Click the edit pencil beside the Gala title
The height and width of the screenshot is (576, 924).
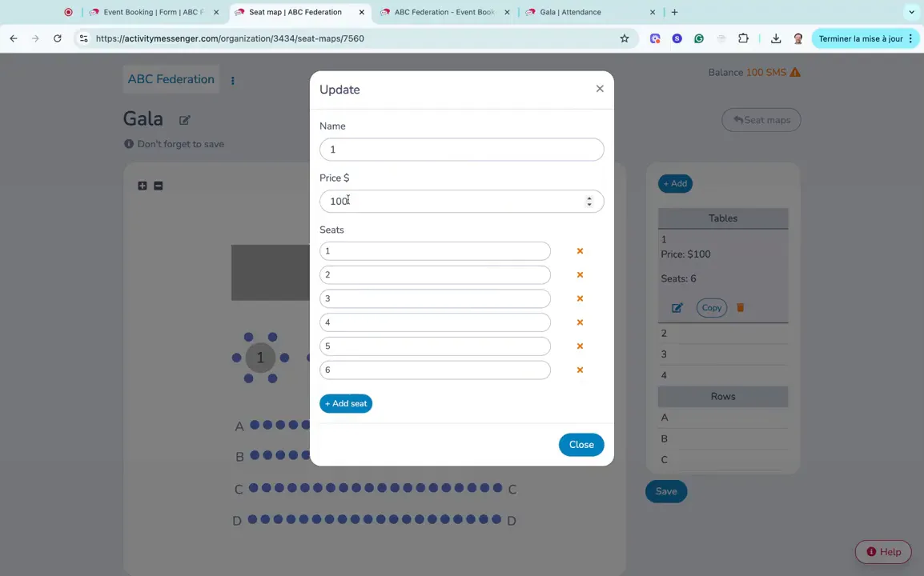point(184,120)
